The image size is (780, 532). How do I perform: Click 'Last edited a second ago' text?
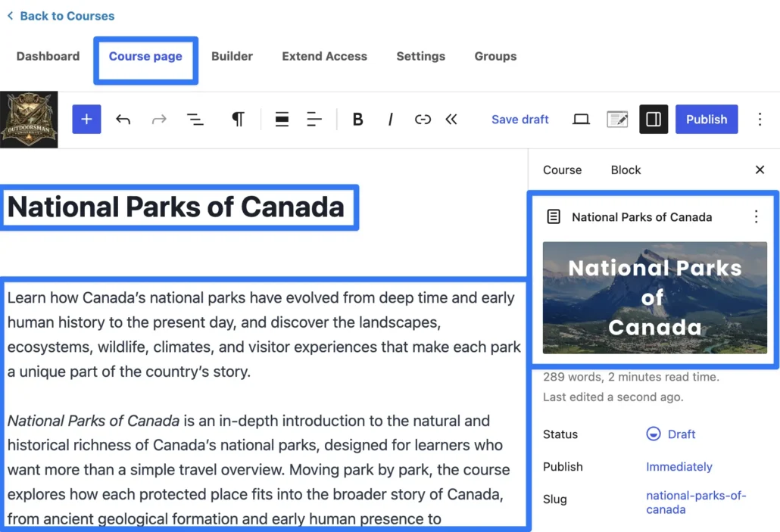coord(613,397)
